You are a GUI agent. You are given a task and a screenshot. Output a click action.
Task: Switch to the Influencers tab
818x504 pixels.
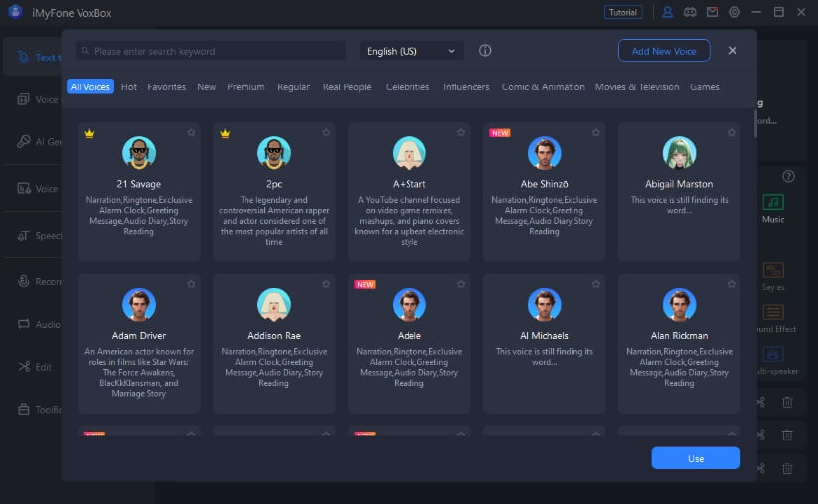click(x=466, y=87)
